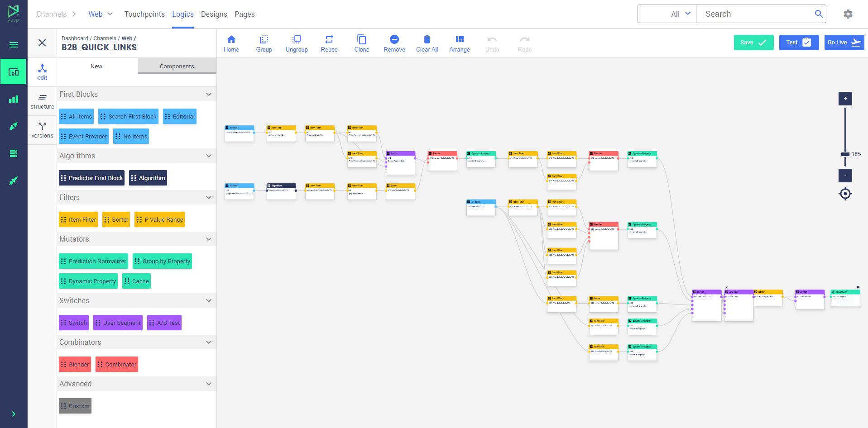
Task: Close the logic editor panel
Action: [x=42, y=43]
